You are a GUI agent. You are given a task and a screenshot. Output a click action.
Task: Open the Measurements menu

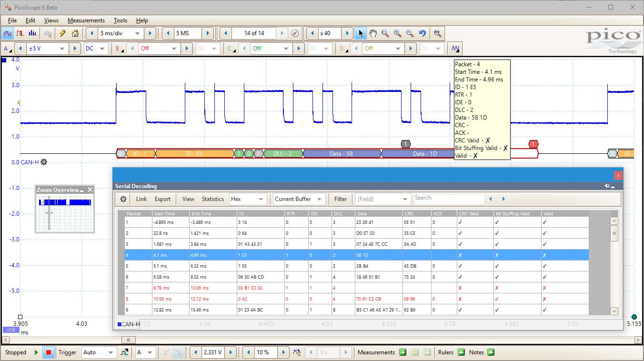click(86, 20)
